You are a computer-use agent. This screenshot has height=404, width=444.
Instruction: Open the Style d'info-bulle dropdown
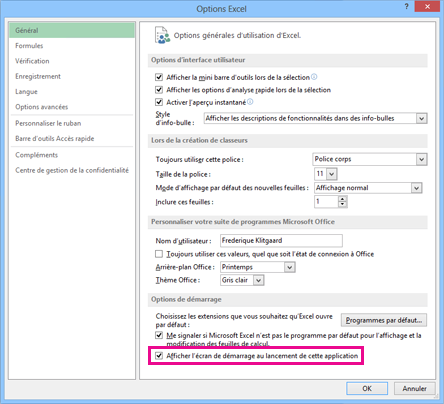tap(421, 118)
